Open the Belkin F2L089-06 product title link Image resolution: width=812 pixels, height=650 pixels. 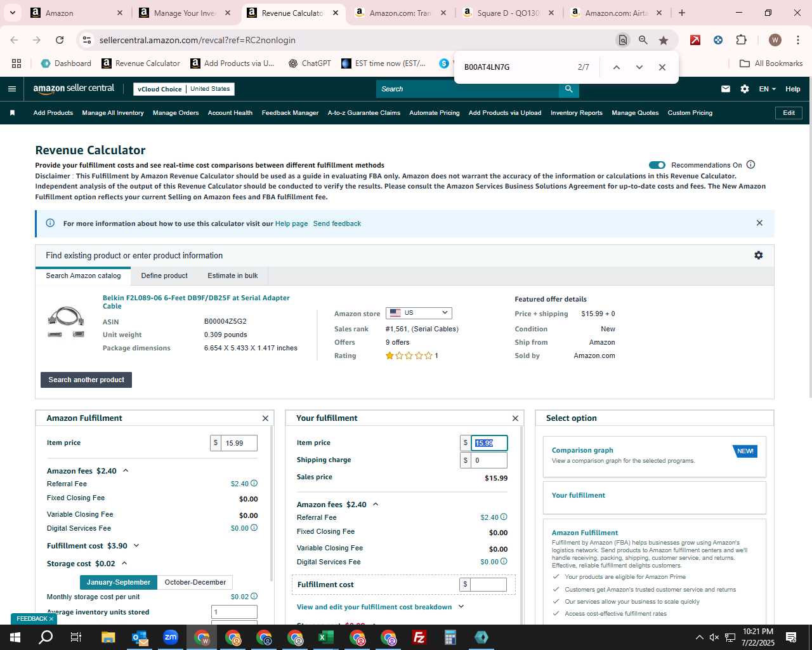coord(196,302)
